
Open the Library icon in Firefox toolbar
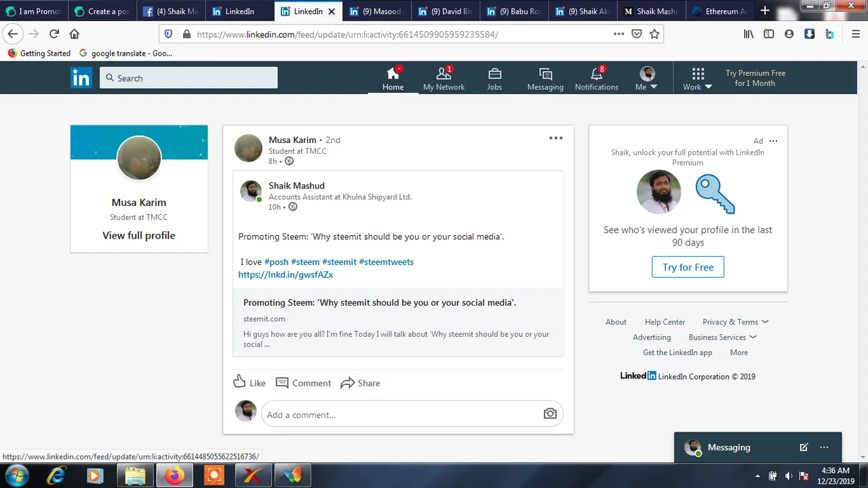(749, 34)
